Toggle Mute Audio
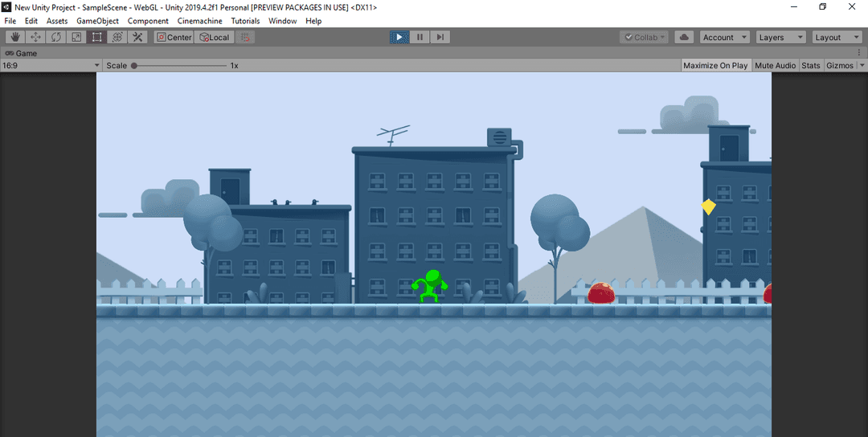The image size is (868, 437). pos(775,65)
